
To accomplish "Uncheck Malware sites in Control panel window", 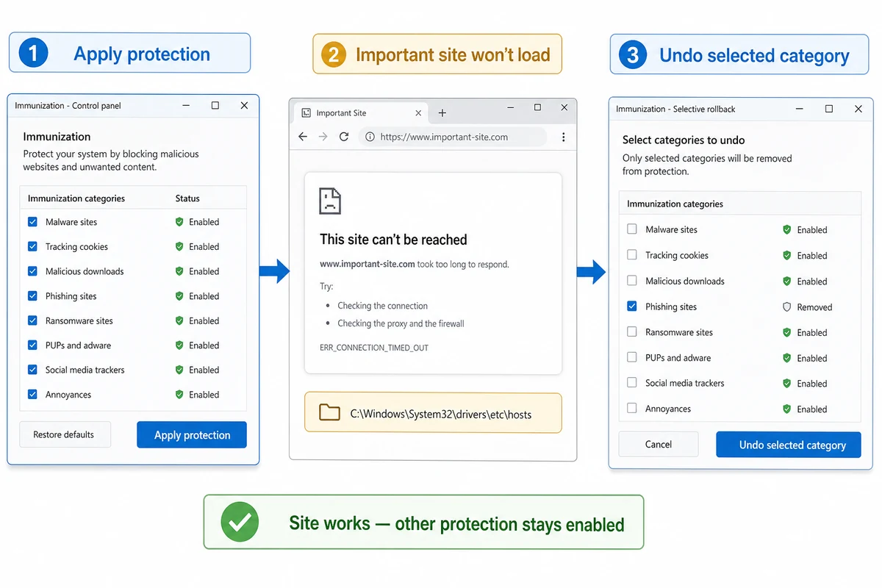I will click(x=32, y=222).
